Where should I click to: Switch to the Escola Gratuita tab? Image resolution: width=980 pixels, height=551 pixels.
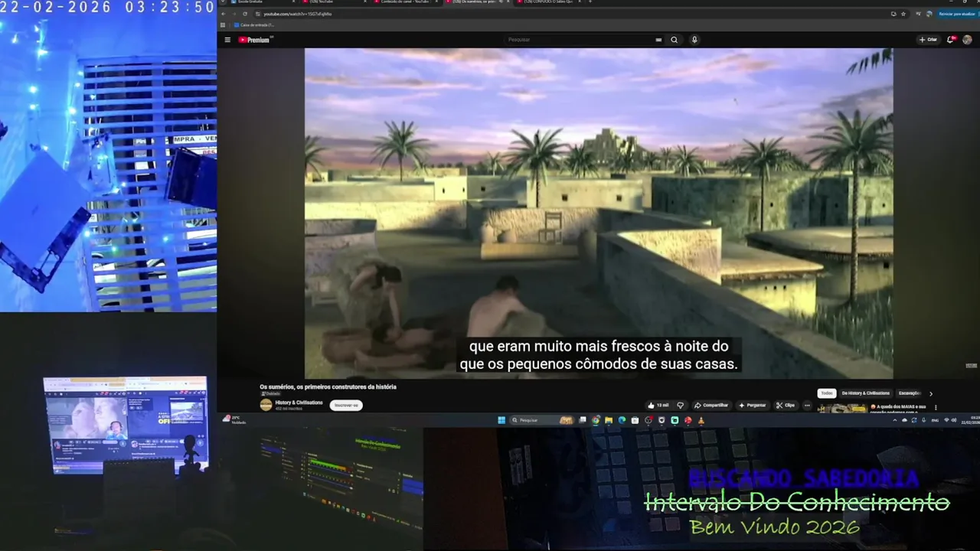pos(260,2)
